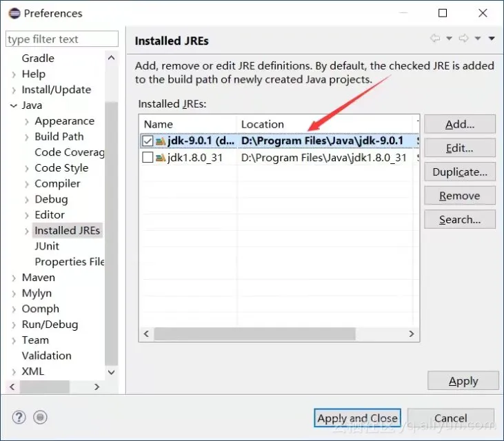Click the Eclipse icon in title bar
504x441 pixels.
tap(14, 14)
